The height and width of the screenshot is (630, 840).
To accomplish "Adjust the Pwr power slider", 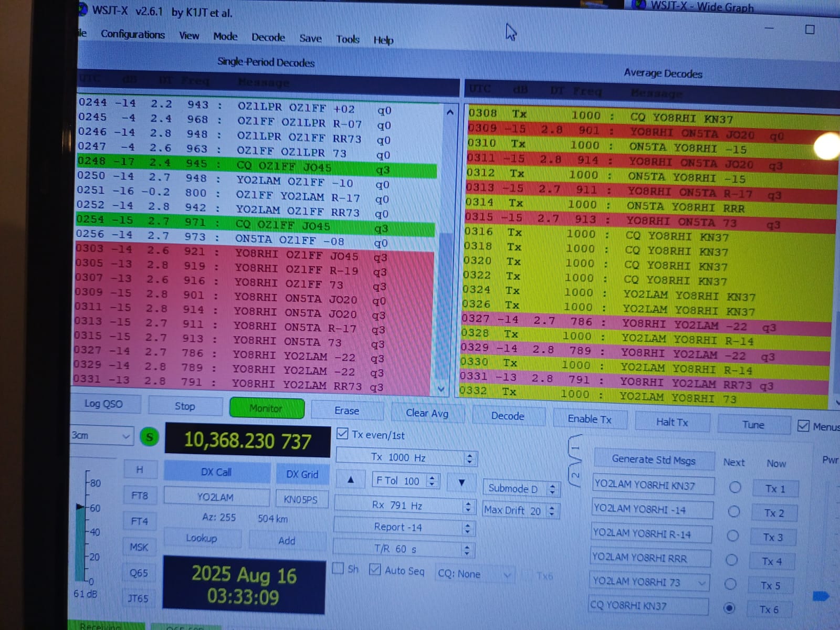I will [x=821, y=596].
